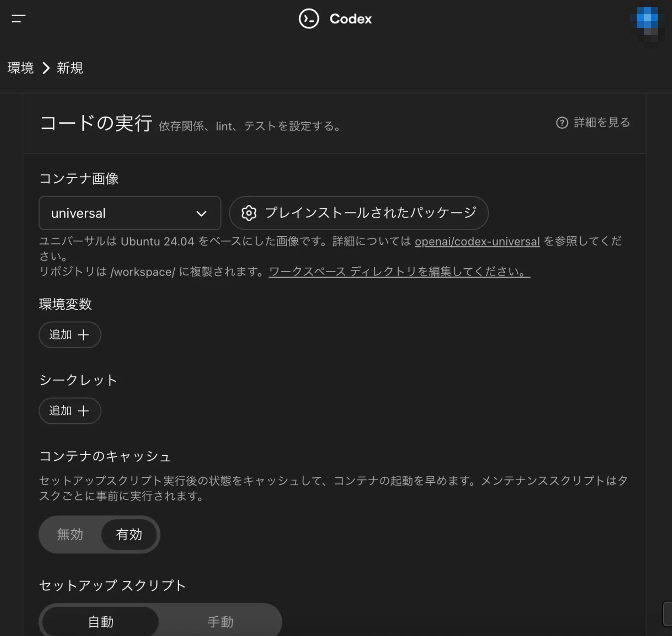Click plus icon under シークレット
The image size is (672, 636).
[x=83, y=411]
